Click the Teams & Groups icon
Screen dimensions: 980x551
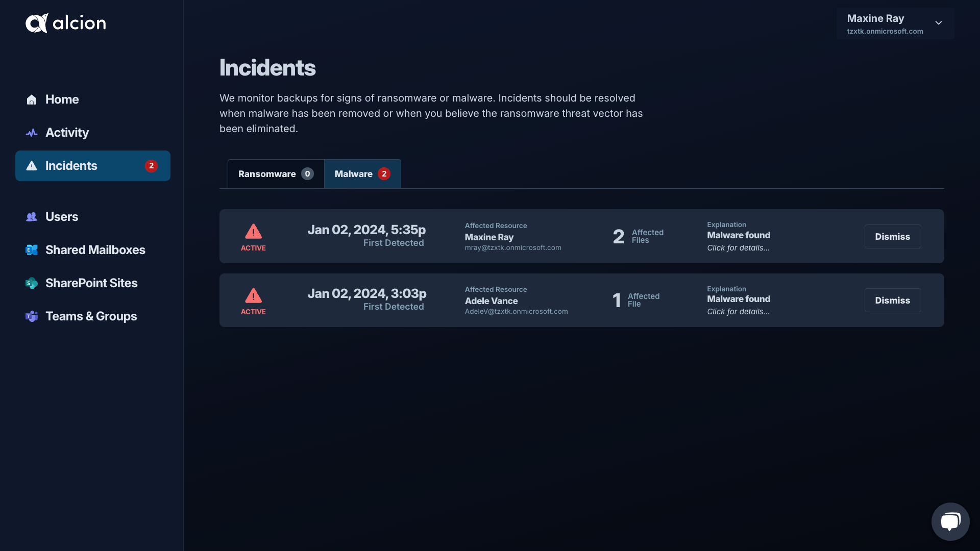(32, 316)
